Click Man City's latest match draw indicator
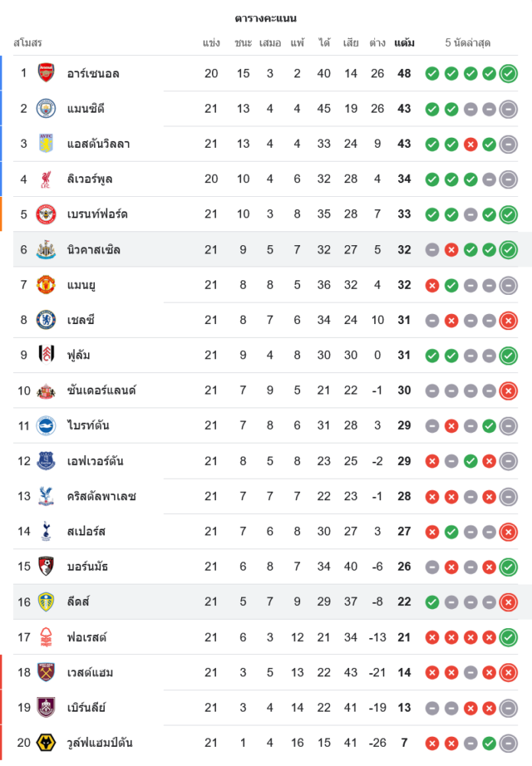 [x=508, y=109]
